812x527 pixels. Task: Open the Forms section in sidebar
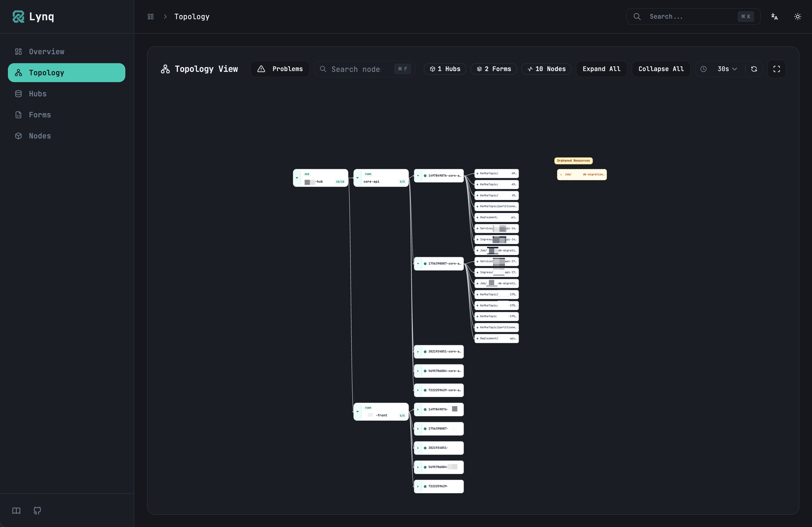point(39,115)
